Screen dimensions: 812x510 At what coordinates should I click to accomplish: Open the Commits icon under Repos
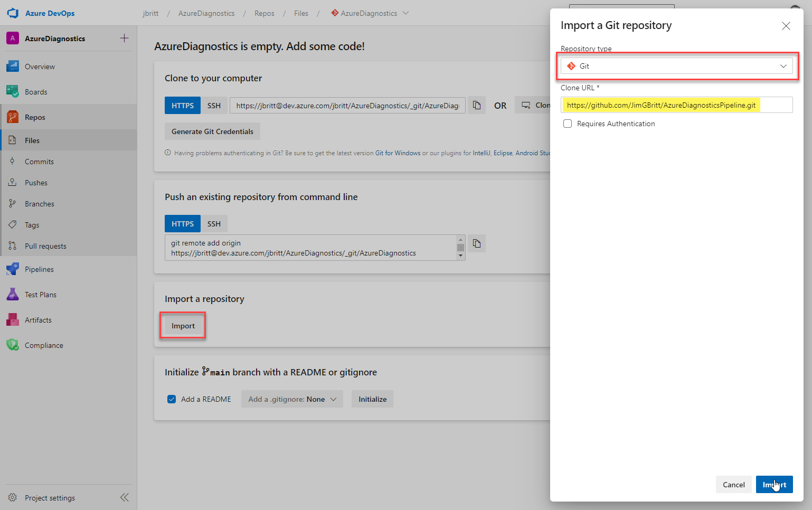tap(13, 161)
